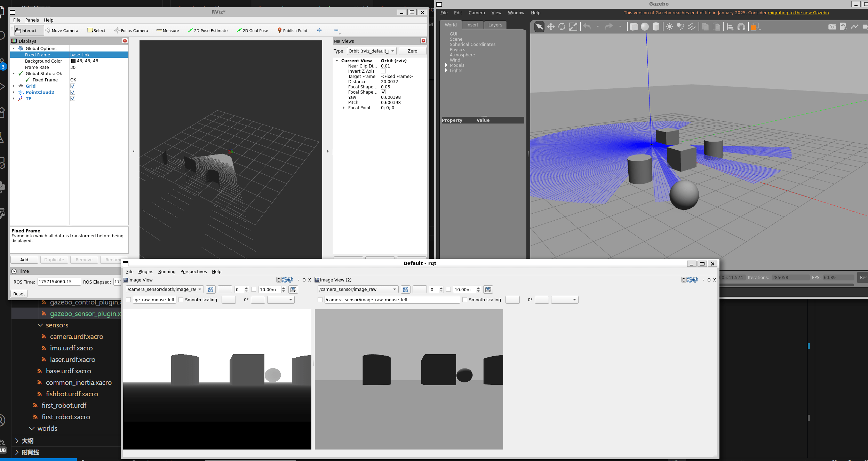The image size is (868, 461).
Task: Refresh topics in the depth Image View
Action: click(210, 289)
